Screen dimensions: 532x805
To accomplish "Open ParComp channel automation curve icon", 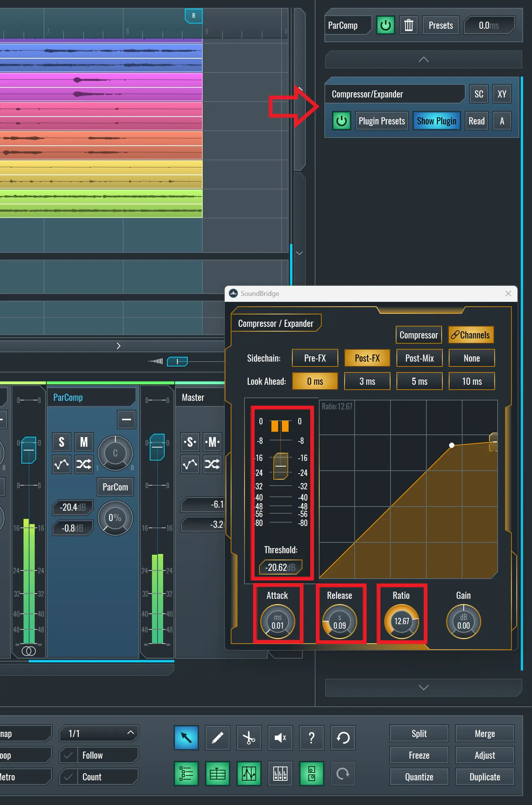I will 62,464.
